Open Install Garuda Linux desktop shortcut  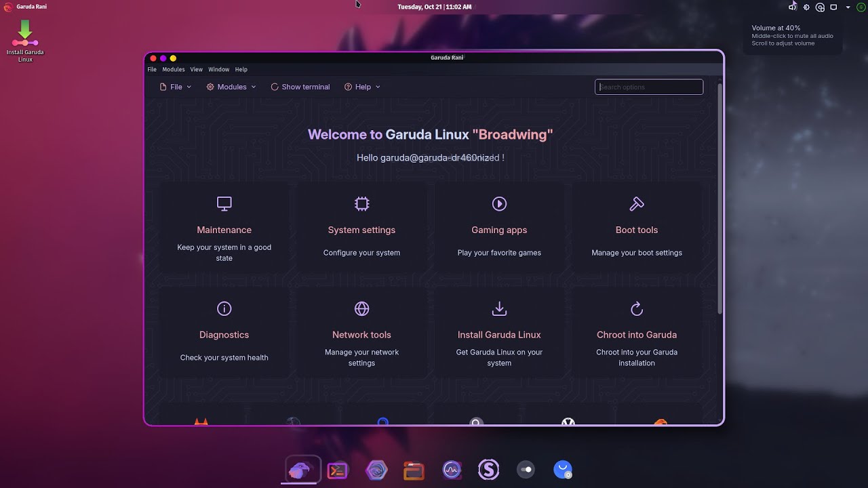(x=25, y=41)
